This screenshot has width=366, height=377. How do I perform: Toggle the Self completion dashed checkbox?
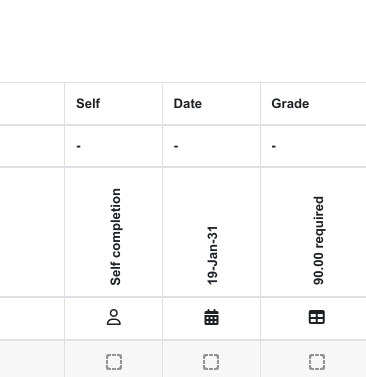click(114, 362)
